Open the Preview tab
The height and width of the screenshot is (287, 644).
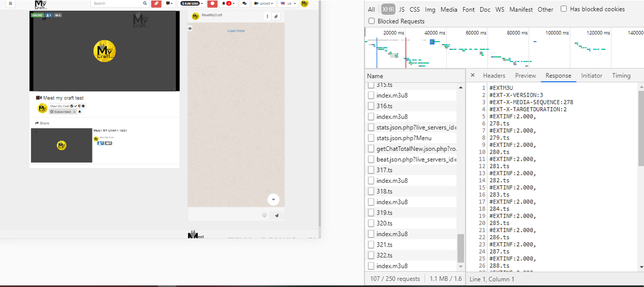[525, 75]
